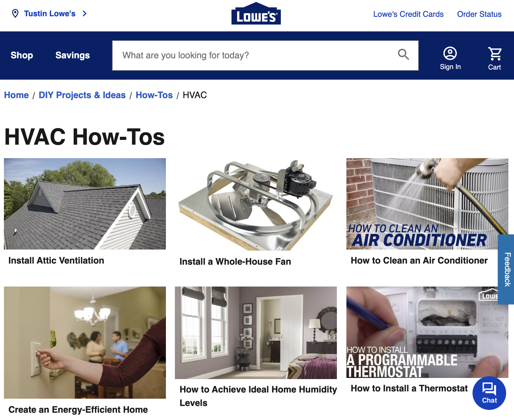Open the Savings menu
The image size is (514, 420).
coord(73,55)
